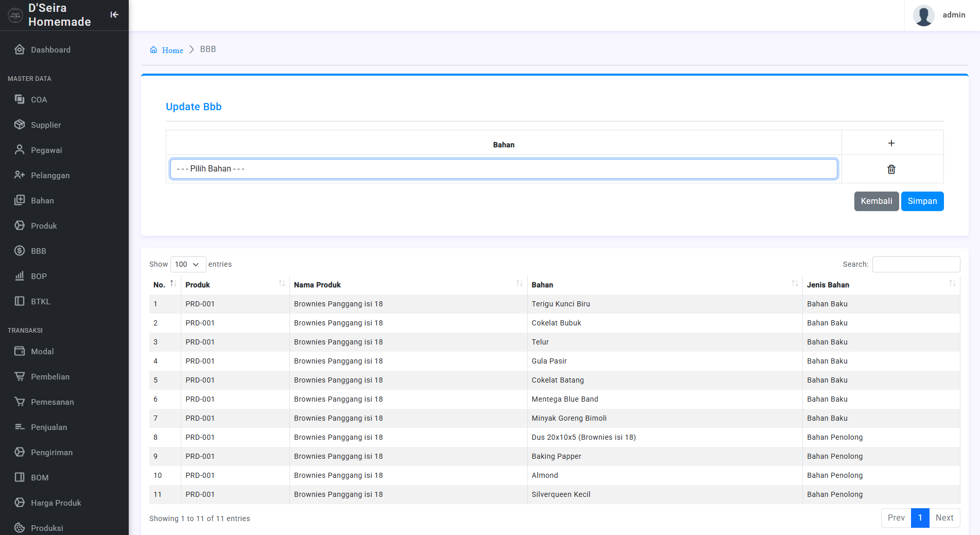The image size is (980, 535).
Task: Follow the Home breadcrumb link
Action: [173, 50]
